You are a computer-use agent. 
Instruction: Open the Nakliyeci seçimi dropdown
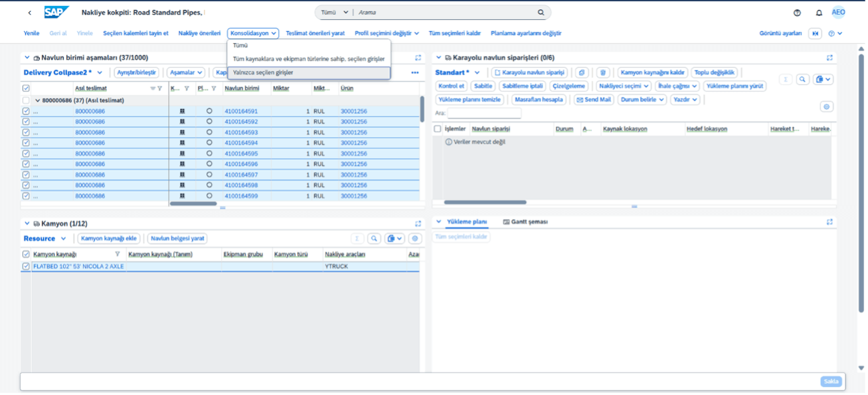pyautogui.click(x=624, y=86)
